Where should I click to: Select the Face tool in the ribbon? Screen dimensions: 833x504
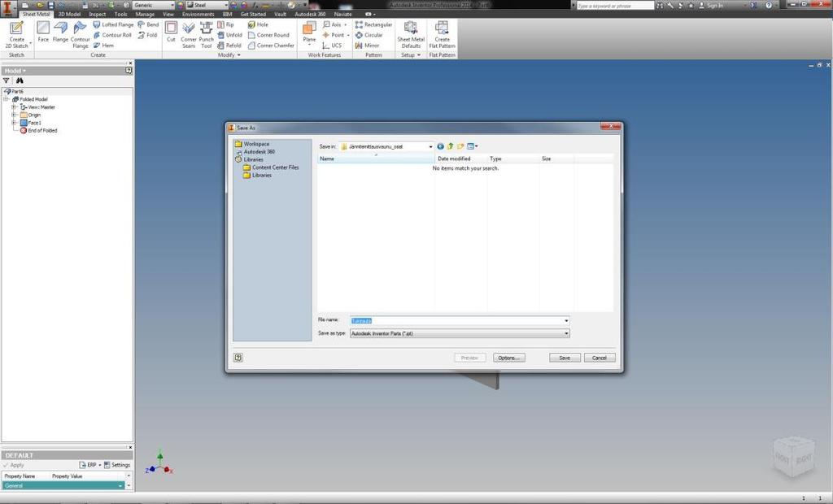pos(43,32)
